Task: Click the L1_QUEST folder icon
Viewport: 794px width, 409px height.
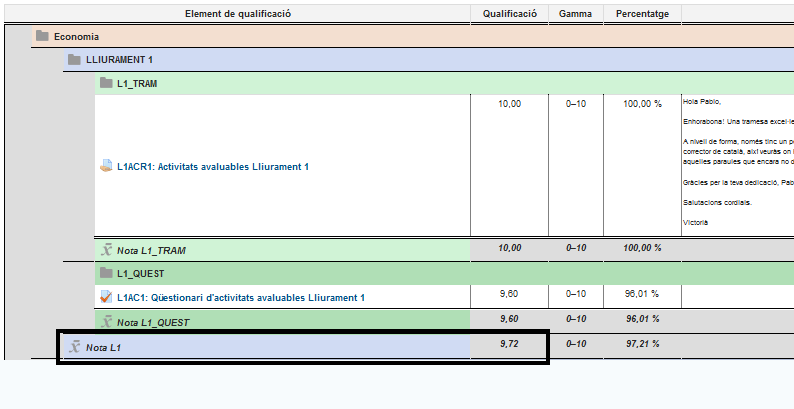Action: [106, 273]
